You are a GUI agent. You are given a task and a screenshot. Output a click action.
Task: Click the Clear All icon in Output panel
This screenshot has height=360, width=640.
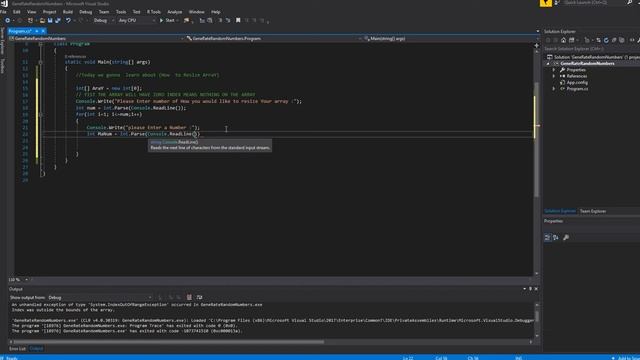[x=189, y=297]
